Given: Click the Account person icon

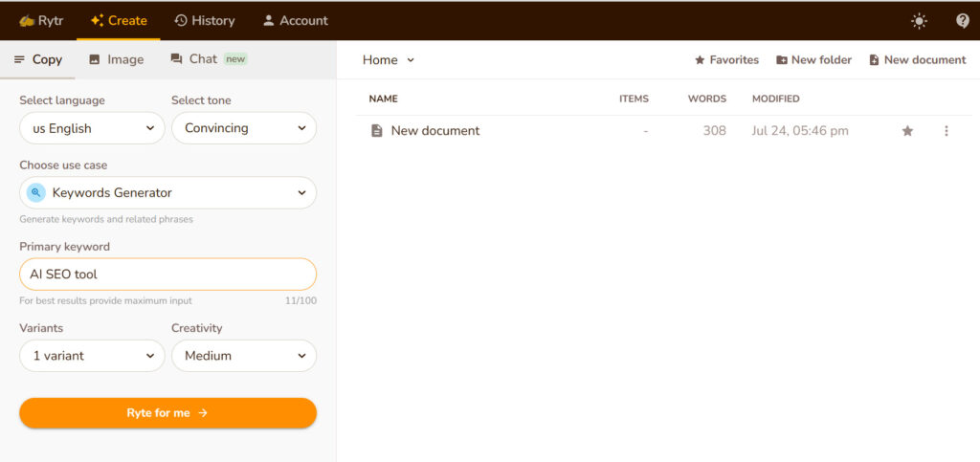Looking at the screenshot, I should click(269, 21).
